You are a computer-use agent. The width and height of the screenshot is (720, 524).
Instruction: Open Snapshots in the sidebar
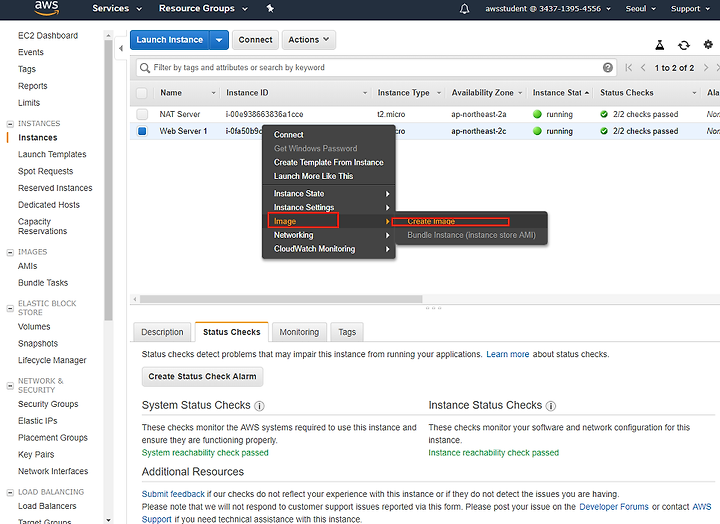tap(38, 344)
